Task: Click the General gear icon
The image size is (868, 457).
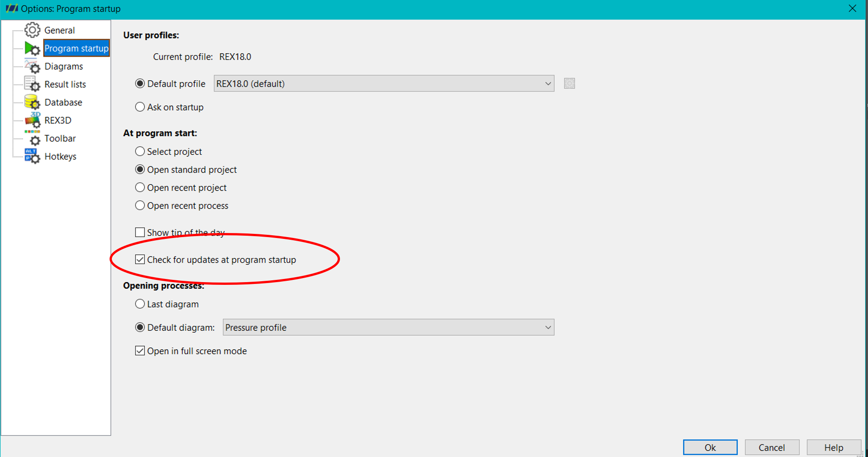Action: tap(32, 30)
